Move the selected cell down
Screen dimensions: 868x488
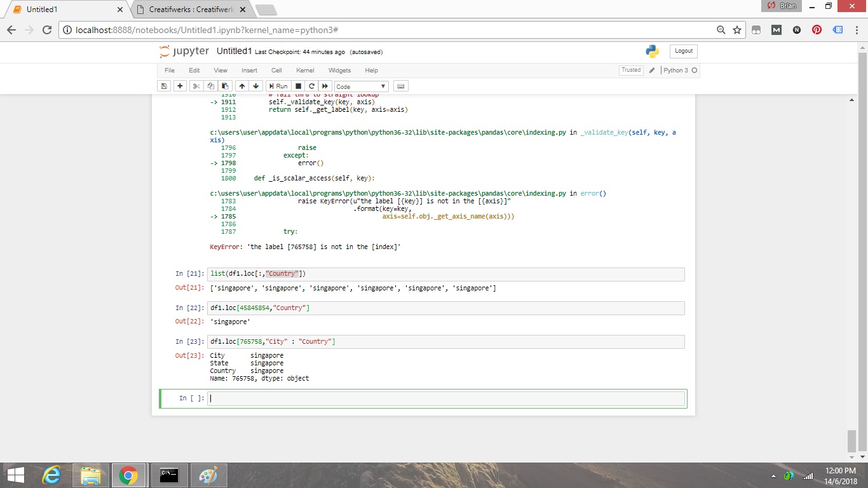(256, 86)
